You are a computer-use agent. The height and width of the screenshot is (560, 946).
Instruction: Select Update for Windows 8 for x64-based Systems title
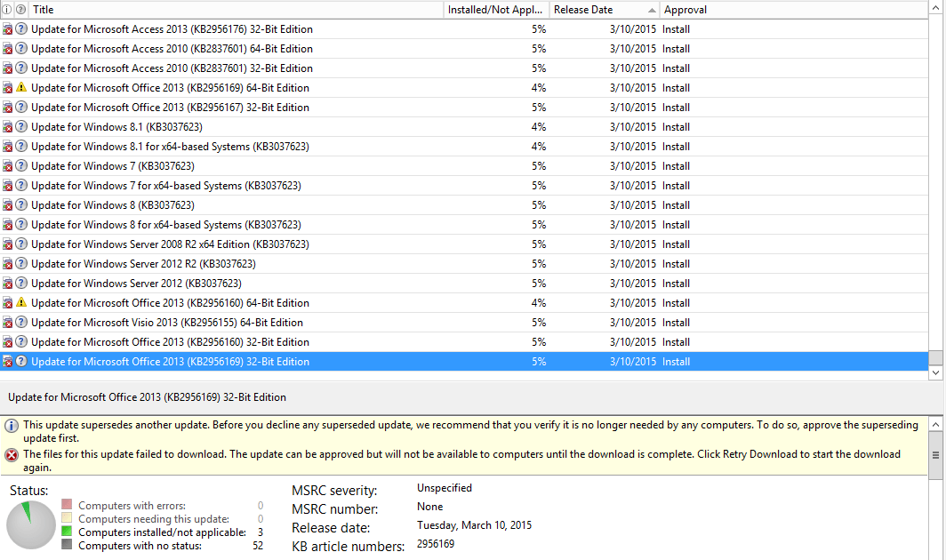pyautogui.click(x=166, y=225)
